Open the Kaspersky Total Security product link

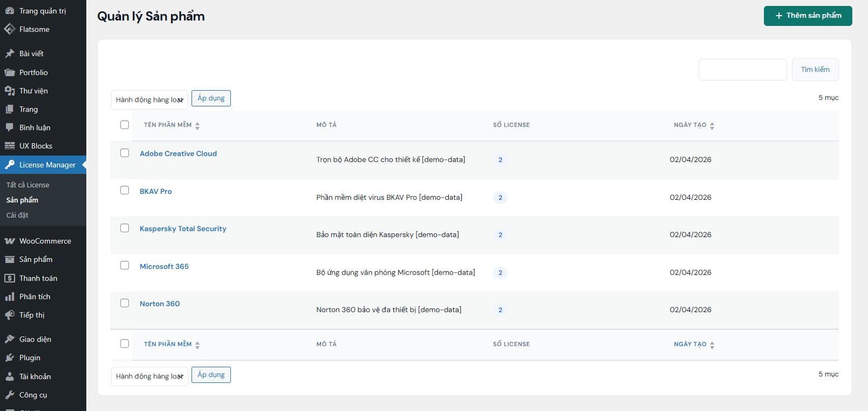tap(183, 228)
